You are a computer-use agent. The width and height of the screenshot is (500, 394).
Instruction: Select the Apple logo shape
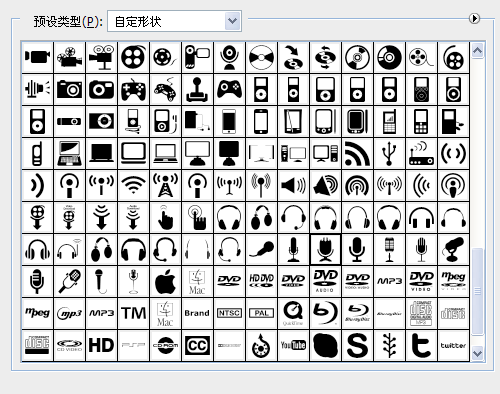(165, 281)
